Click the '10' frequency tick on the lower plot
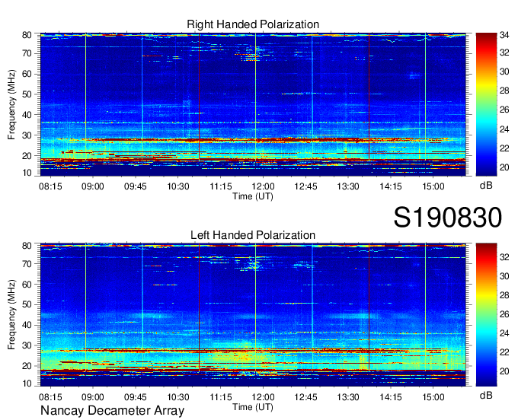 point(27,383)
